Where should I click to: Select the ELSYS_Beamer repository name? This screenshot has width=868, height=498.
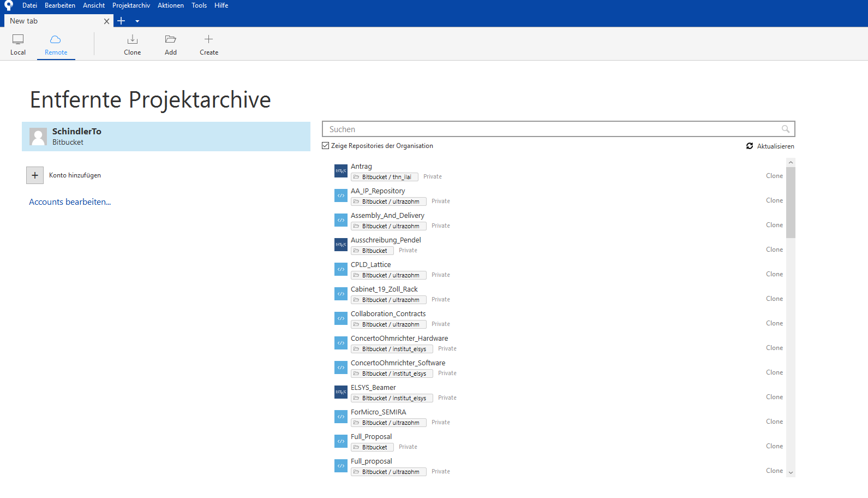coord(373,388)
